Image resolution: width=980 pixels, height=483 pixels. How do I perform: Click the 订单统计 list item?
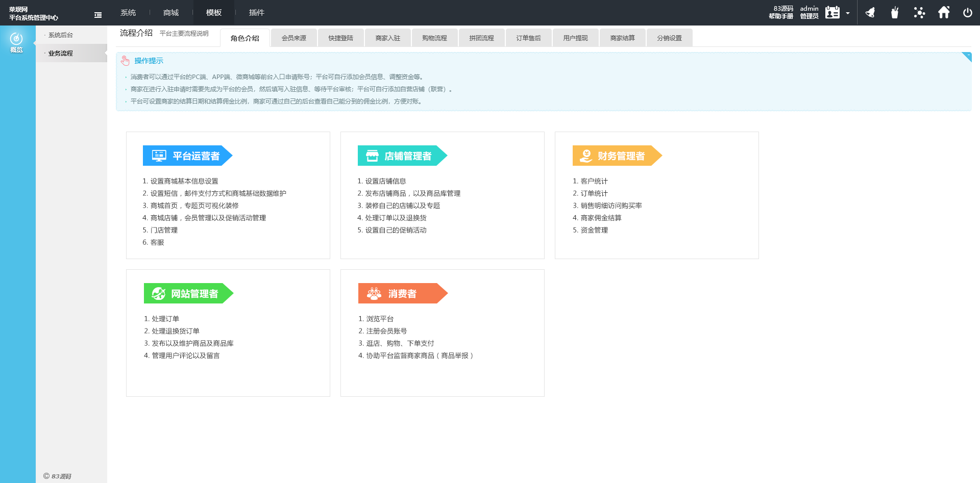tap(590, 193)
